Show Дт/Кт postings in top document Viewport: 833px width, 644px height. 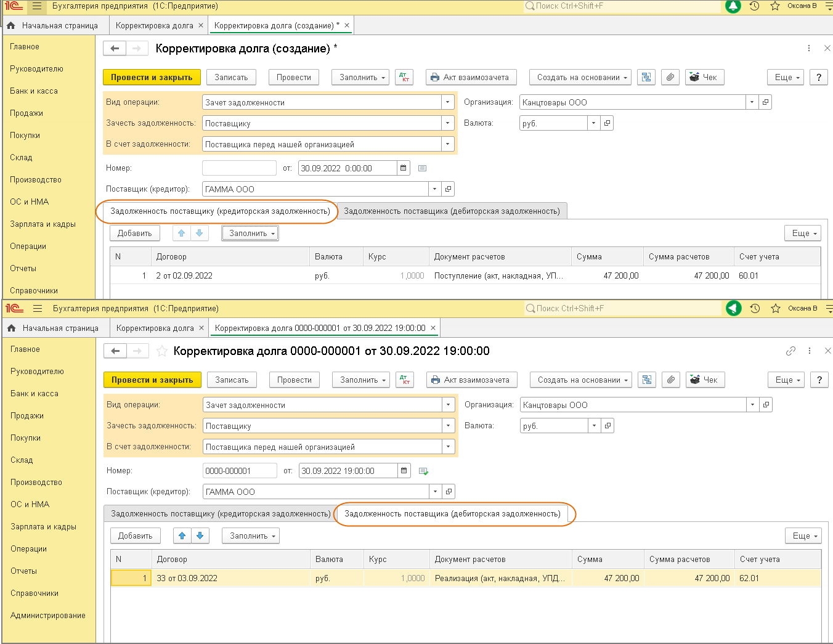[404, 78]
